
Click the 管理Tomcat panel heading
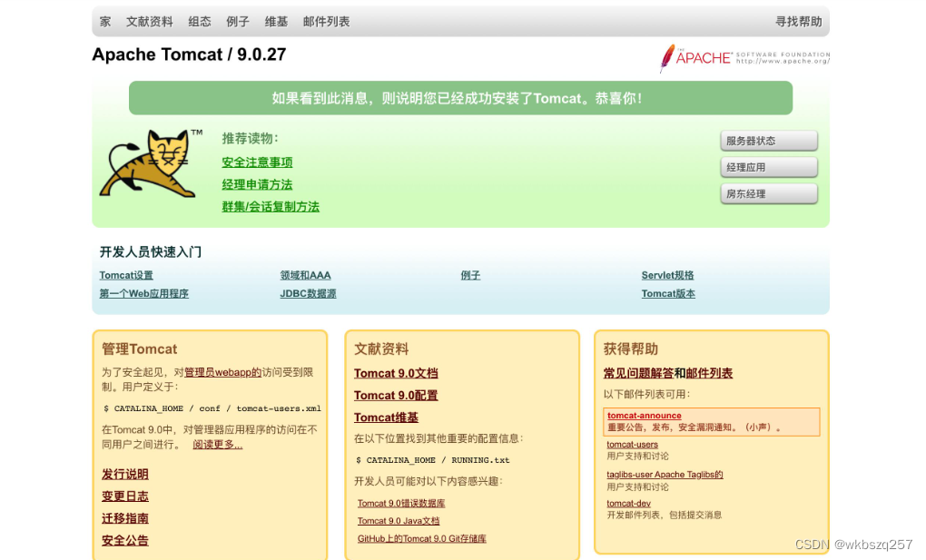click(140, 349)
